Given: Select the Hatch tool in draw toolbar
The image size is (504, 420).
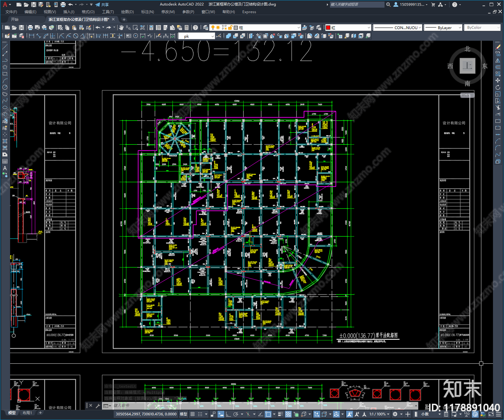Looking at the screenshot, I should click(5, 141).
